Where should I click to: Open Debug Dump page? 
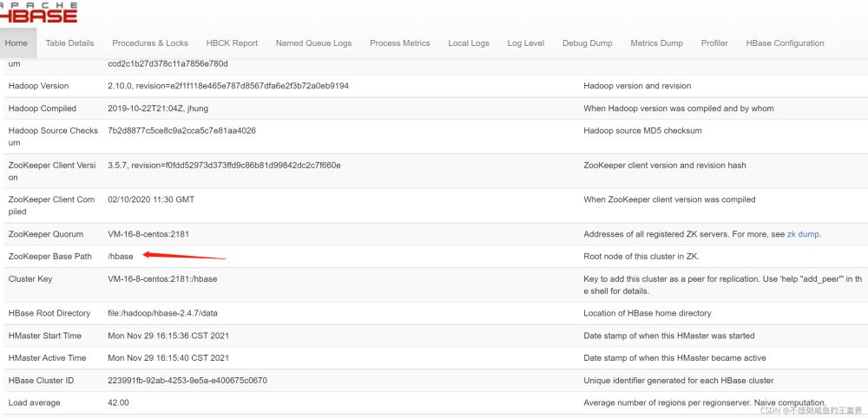[587, 43]
